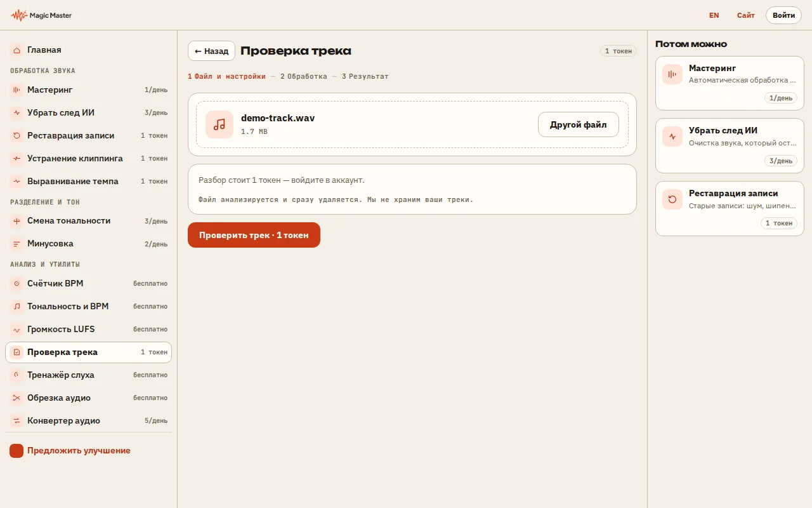Viewport: 812px width, 508px height.
Task: Click the Войти login button
Action: click(784, 15)
